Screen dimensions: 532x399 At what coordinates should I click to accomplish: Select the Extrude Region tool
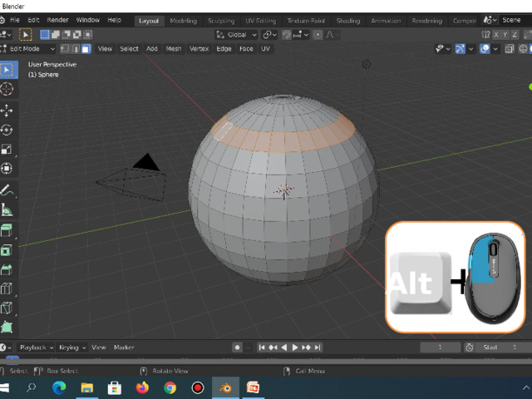[7, 231]
